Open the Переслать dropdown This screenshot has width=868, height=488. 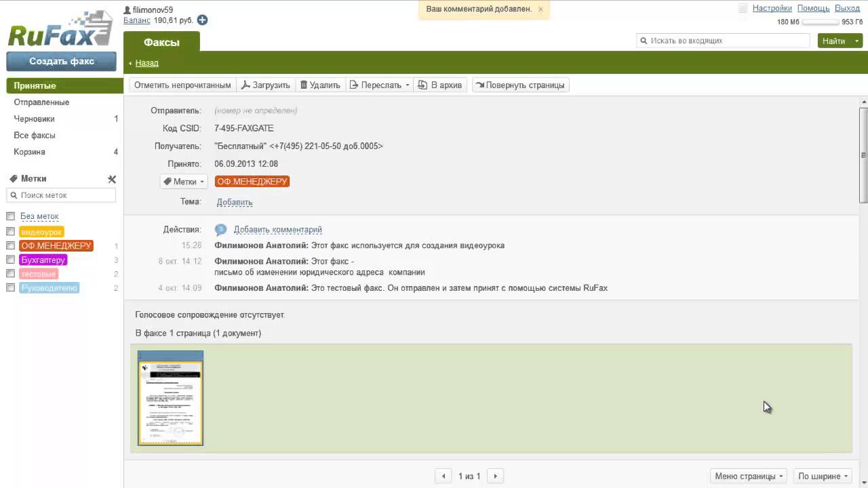tap(380, 85)
